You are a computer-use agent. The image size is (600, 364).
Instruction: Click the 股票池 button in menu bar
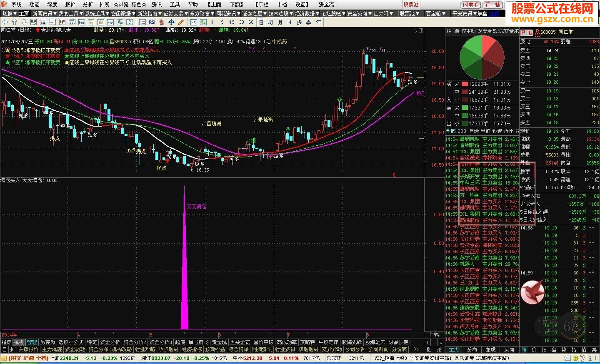pyautogui.click(x=411, y=5)
